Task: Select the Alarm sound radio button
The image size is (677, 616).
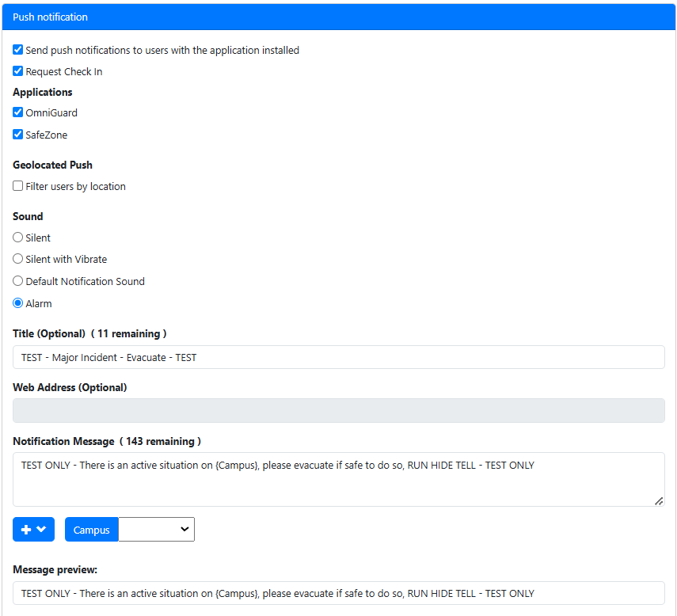Action: [x=18, y=303]
